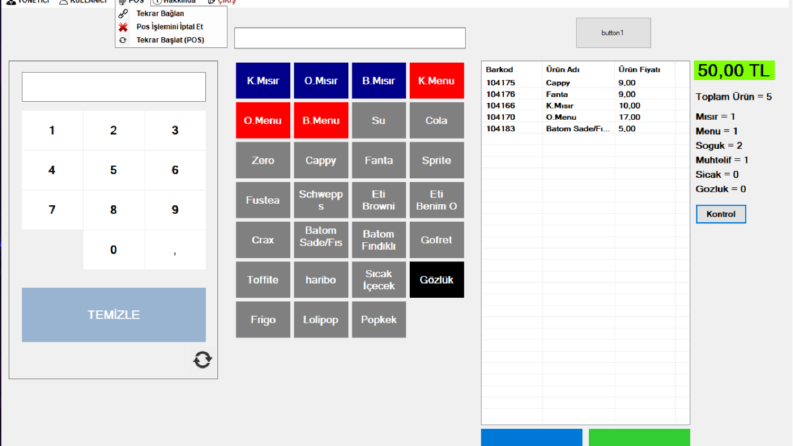Screen dimensions: 793x446
Task: Select the 104183 Batom Sade/Fı... row
Action: (x=585, y=128)
